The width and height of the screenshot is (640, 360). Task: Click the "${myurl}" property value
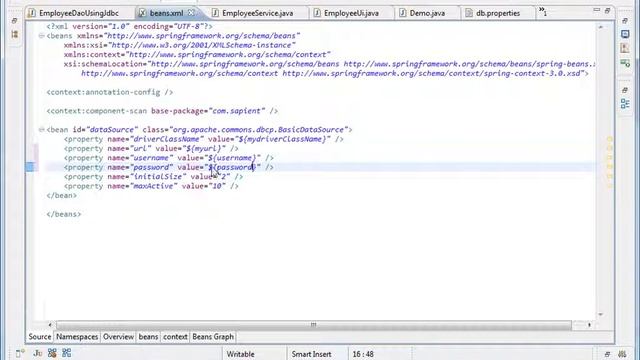[204, 149]
